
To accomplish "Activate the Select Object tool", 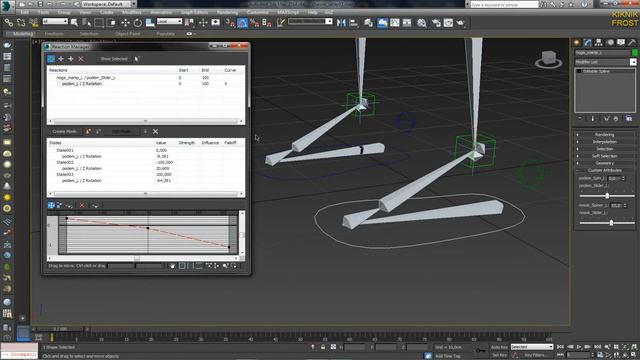I will pos(74,23).
